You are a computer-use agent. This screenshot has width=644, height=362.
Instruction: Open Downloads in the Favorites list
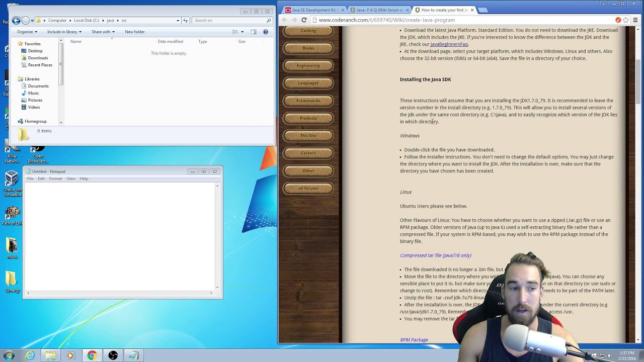[x=38, y=58]
